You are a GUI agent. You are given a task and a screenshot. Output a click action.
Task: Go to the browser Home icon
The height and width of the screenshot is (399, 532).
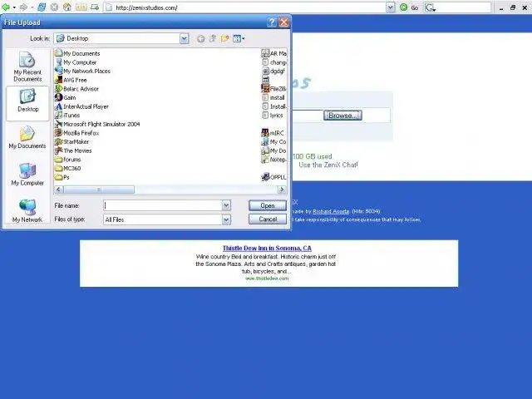[x=67, y=7]
